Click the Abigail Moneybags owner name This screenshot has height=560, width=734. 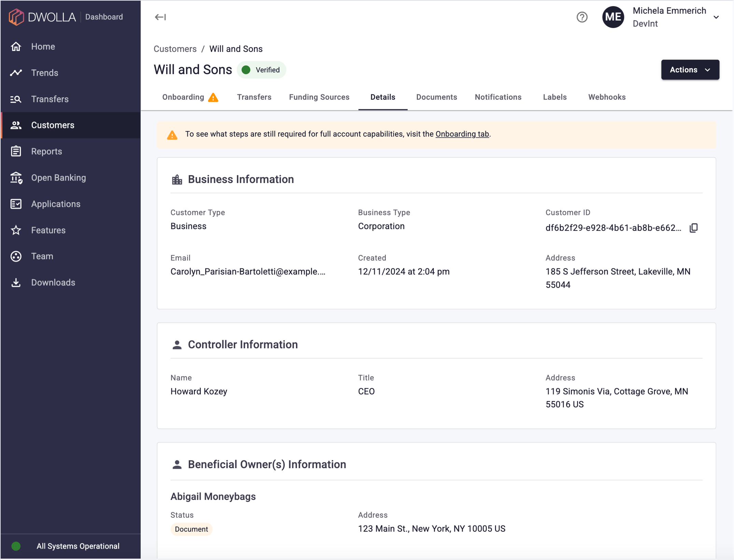pos(213,496)
